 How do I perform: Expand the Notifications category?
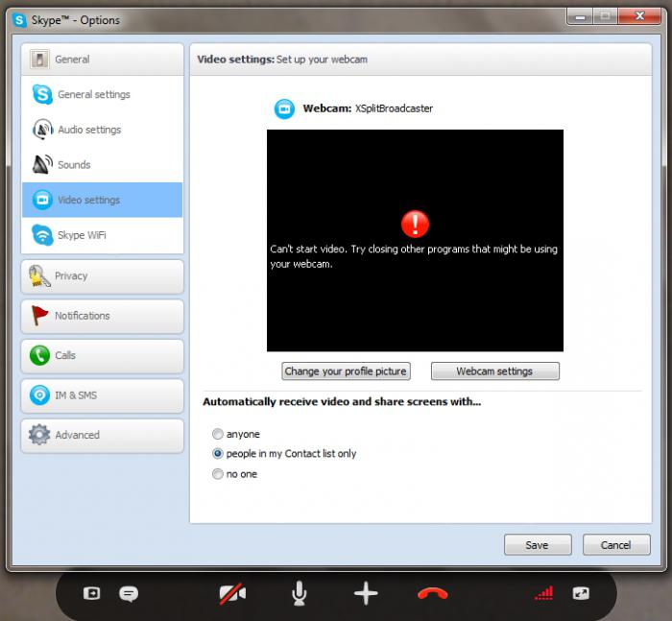[102, 317]
